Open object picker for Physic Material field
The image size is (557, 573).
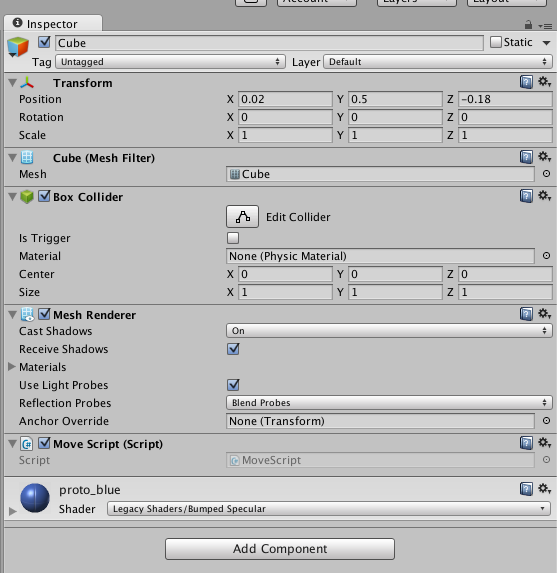click(x=546, y=256)
